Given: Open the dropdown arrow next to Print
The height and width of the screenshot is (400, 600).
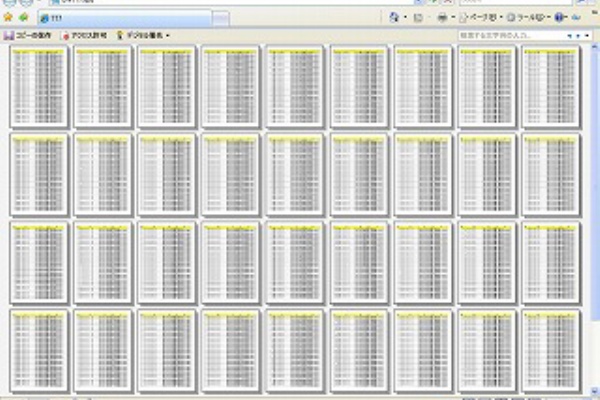Looking at the screenshot, I should point(453,18).
